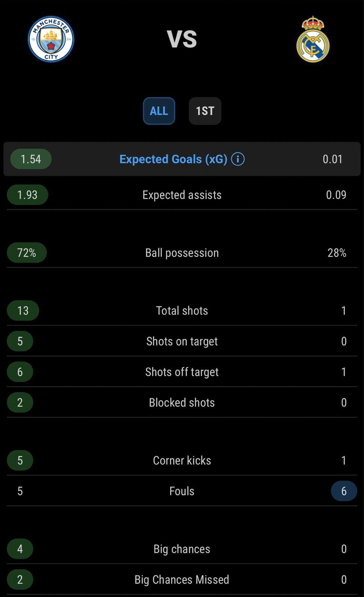364x597 pixels.
Task: Click the Shots on target row label
Action: point(182,341)
